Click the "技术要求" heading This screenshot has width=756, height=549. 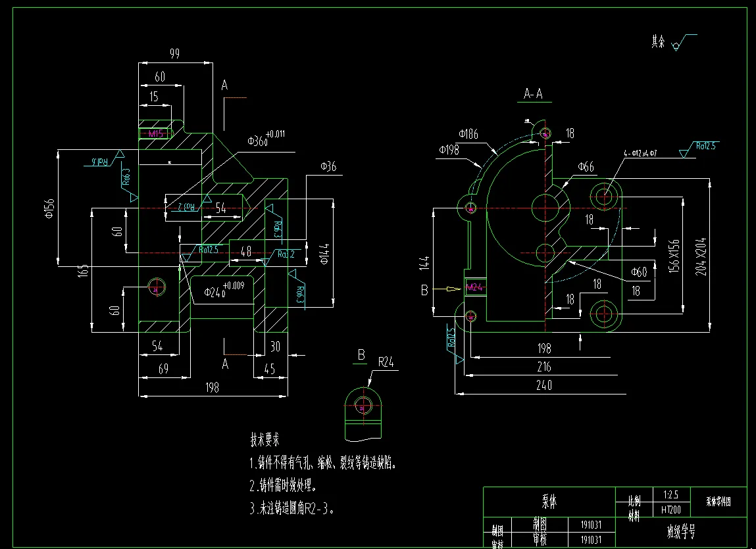coord(265,440)
